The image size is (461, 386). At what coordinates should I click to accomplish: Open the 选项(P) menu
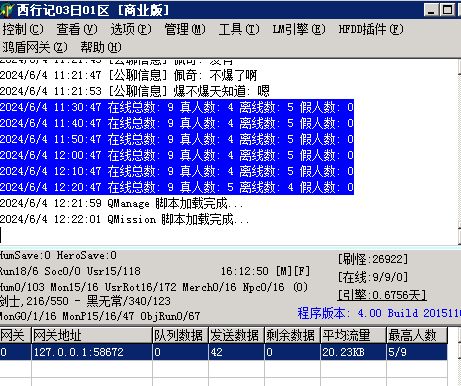(x=131, y=29)
